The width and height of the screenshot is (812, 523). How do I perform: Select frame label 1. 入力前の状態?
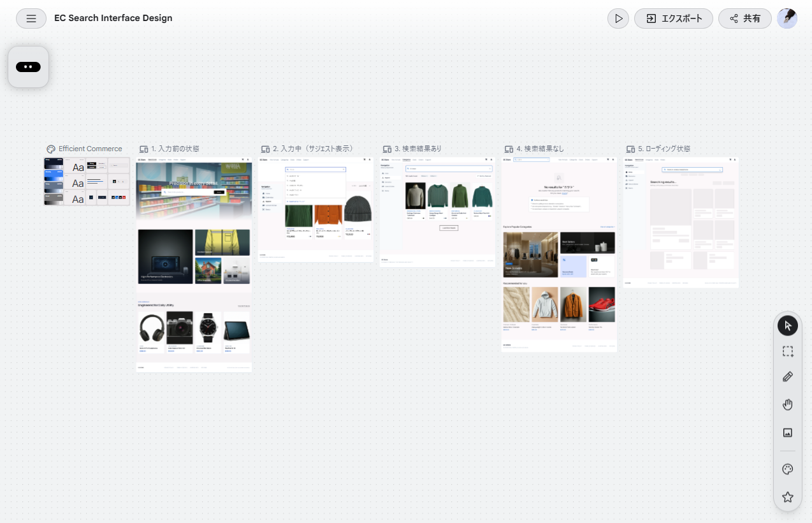coord(175,149)
